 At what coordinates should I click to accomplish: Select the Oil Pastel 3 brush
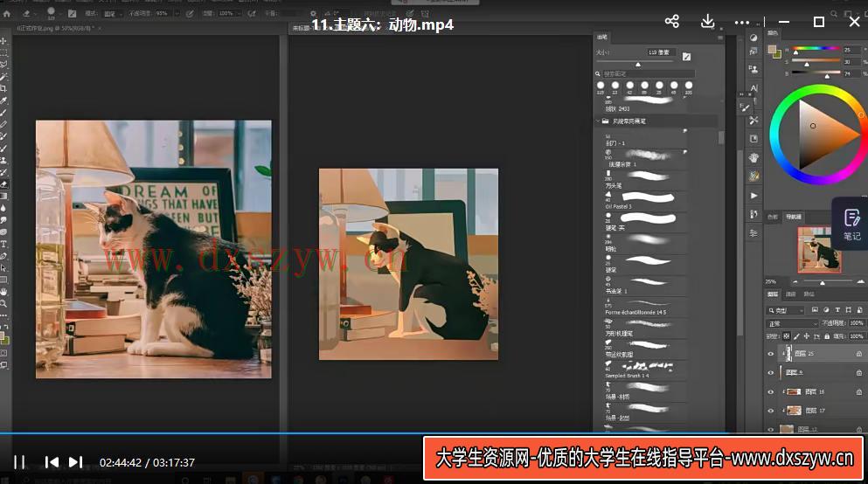click(x=646, y=200)
